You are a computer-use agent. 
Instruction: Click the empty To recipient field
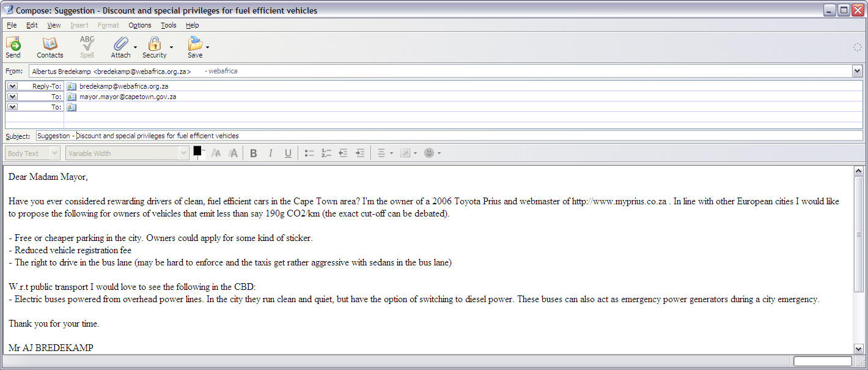pos(463,107)
